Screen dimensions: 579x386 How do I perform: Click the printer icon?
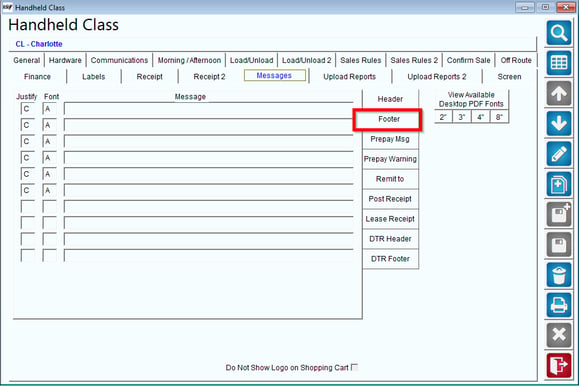coord(559,305)
